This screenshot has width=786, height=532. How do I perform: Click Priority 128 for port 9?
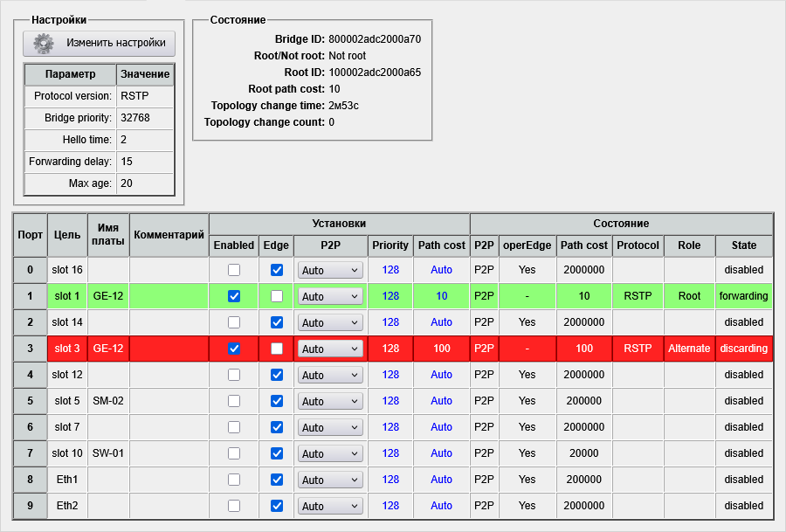[390, 506]
